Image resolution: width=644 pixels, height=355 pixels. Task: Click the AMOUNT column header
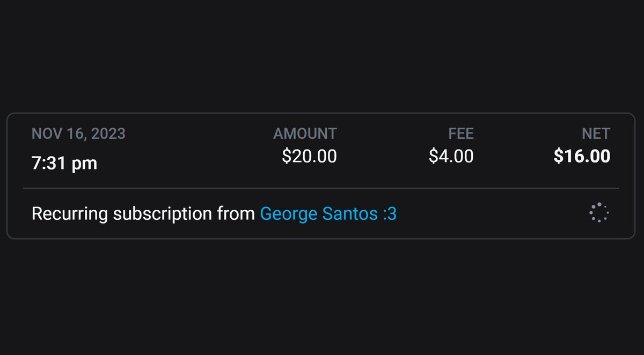(x=305, y=134)
